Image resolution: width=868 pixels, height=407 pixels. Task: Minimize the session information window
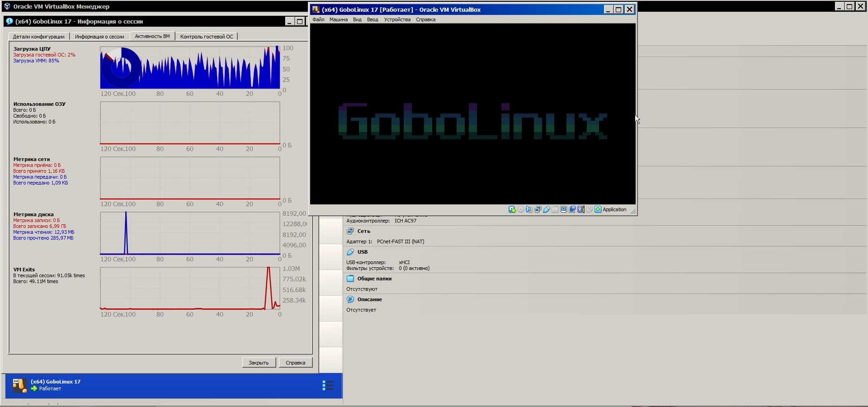click(x=289, y=21)
